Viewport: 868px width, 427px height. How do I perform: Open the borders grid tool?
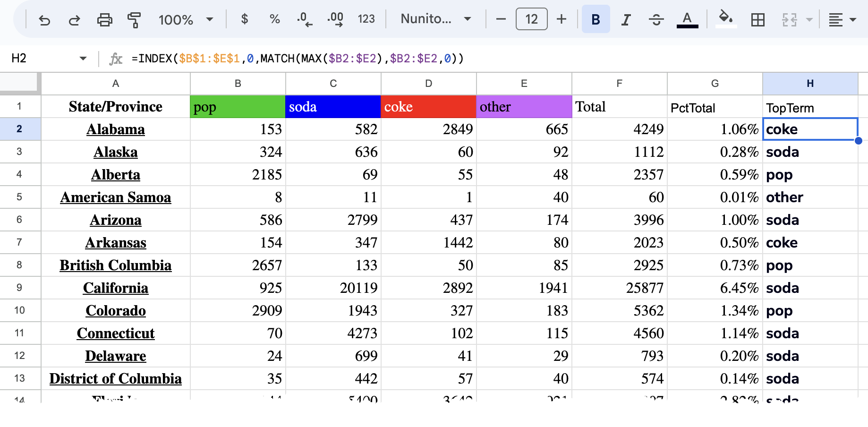point(757,20)
